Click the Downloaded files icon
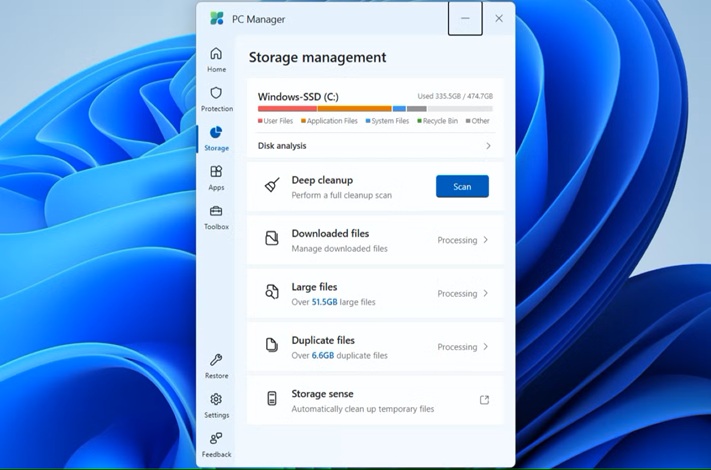Image resolution: width=711 pixels, height=470 pixels. click(x=272, y=238)
